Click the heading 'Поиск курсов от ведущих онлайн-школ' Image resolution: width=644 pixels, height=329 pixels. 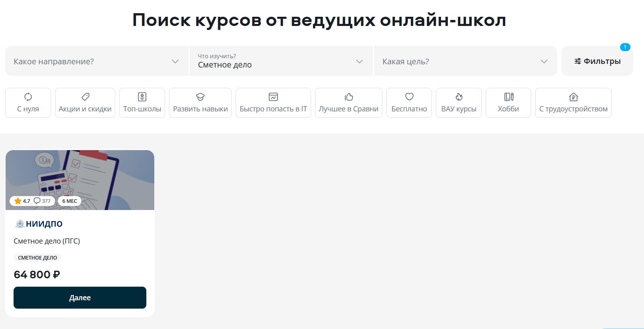click(319, 20)
